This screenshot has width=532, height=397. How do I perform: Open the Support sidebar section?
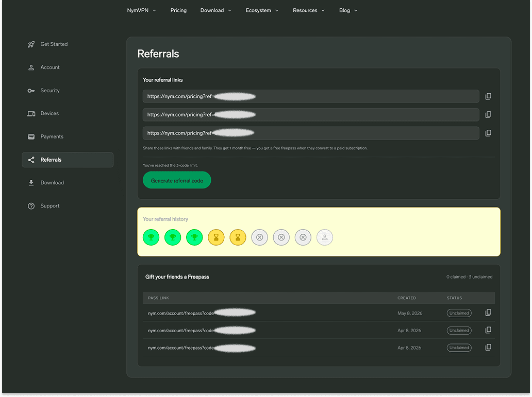[68, 206]
